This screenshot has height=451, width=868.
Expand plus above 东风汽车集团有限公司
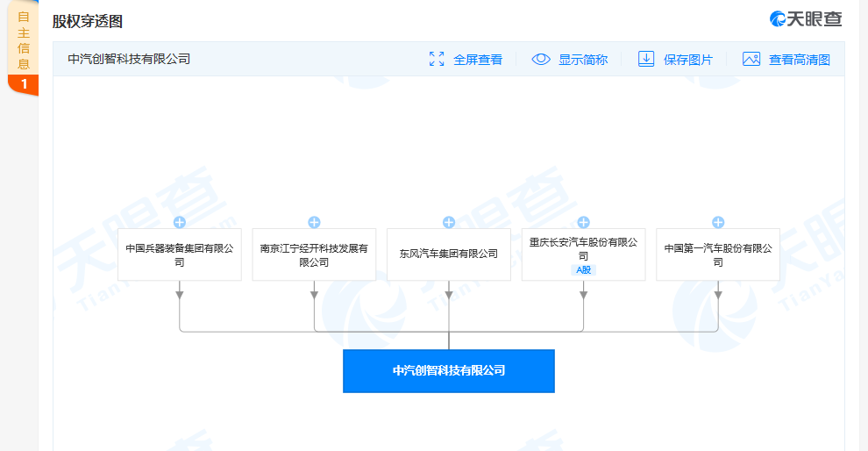coord(449,222)
